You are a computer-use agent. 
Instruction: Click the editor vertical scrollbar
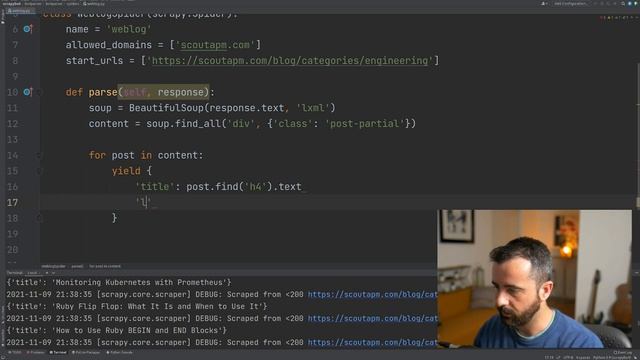[x=638, y=135]
